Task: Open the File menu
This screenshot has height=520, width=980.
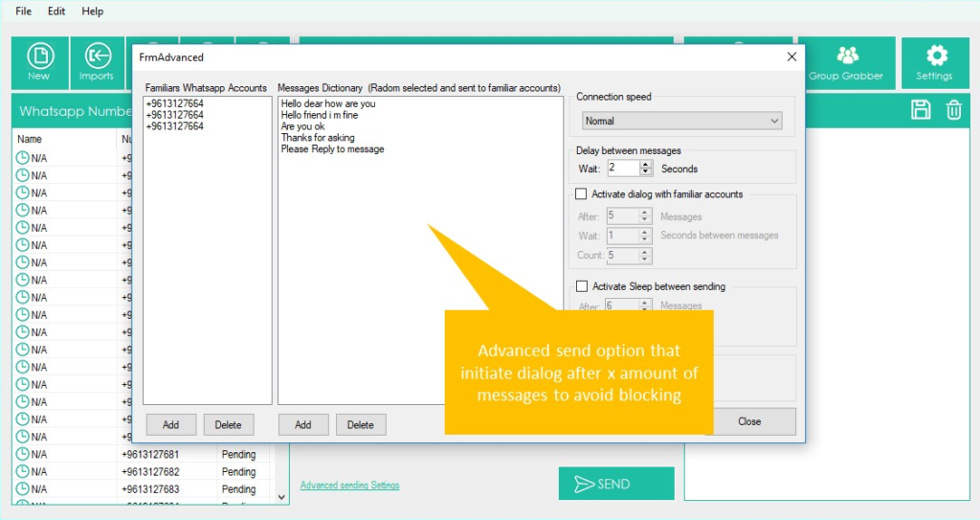Action: pyautogui.click(x=24, y=11)
